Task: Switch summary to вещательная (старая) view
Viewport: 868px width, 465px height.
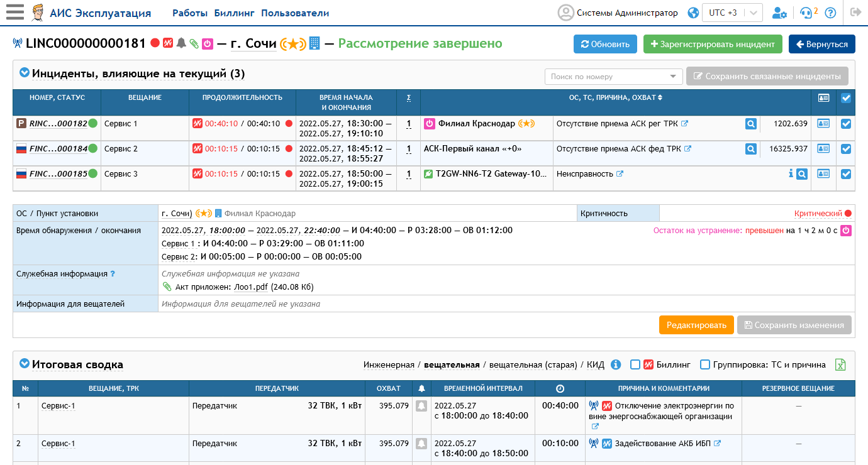Action: click(533, 364)
